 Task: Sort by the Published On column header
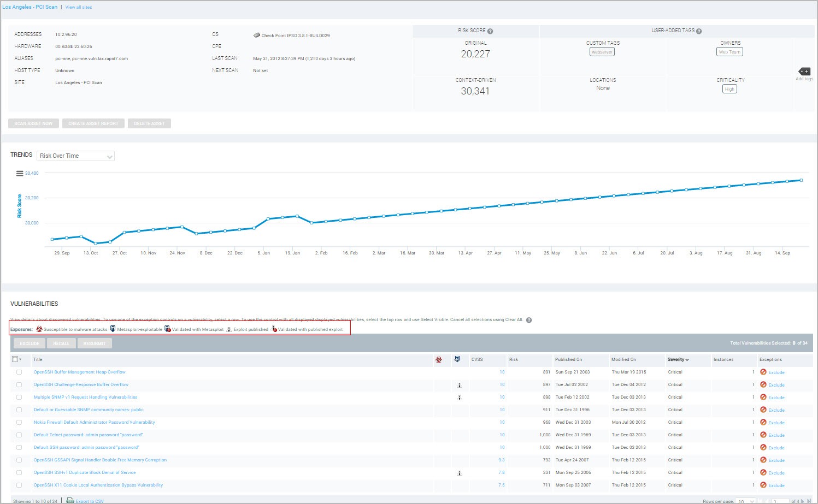click(568, 359)
